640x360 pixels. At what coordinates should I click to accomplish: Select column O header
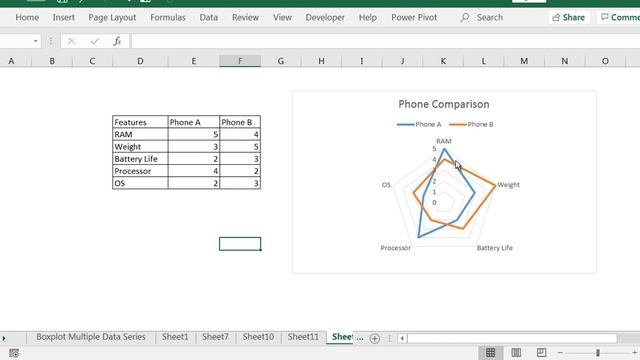pyautogui.click(x=605, y=61)
